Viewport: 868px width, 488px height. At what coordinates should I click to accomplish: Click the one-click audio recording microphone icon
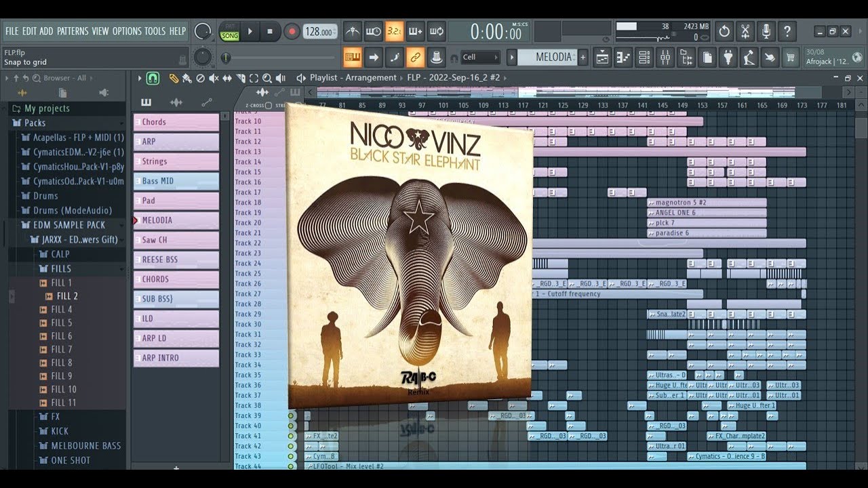766,31
